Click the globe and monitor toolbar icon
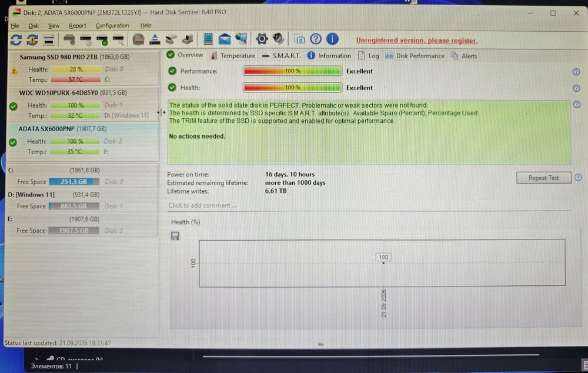The width and height of the screenshot is (588, 373). (241, 39)
